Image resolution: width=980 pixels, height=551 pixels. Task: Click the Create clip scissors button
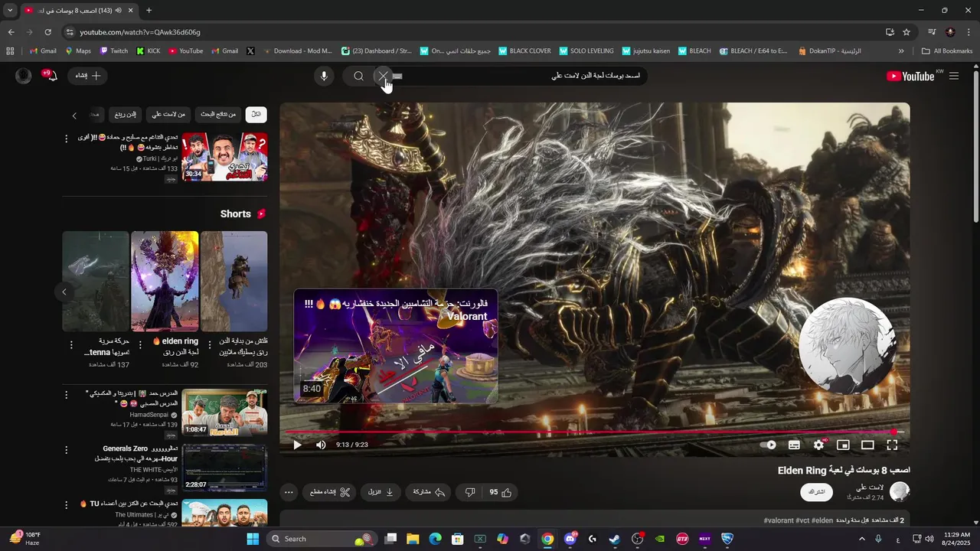point(330,492)
